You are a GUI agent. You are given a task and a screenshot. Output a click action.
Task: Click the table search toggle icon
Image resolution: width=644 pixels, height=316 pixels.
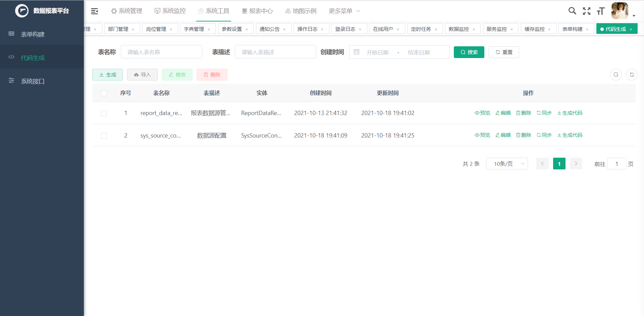616,74
